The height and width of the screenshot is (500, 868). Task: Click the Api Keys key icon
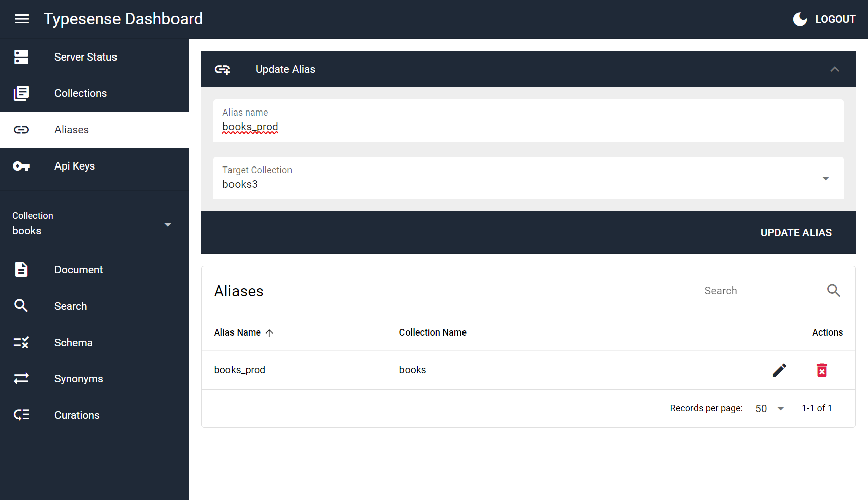[21, 166]
